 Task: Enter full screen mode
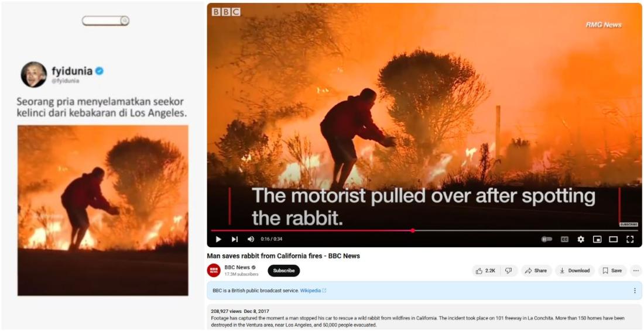629,239
